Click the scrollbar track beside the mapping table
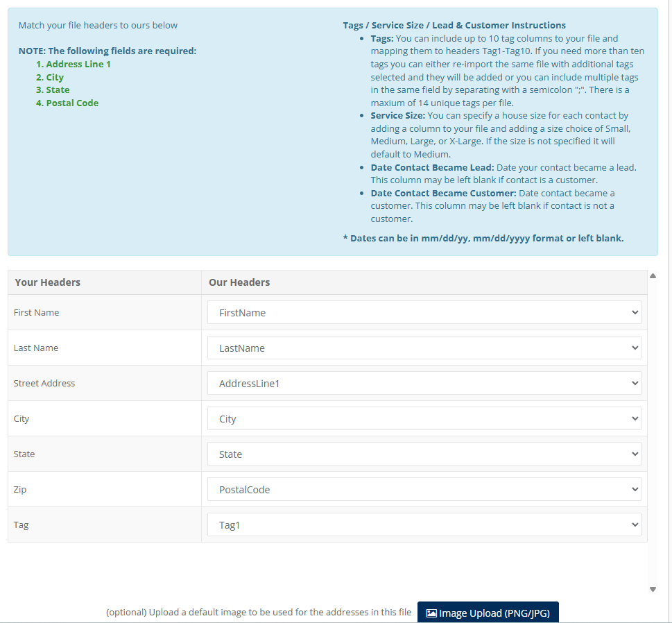This screenshot has width=672, height=623. click(653, 430)
